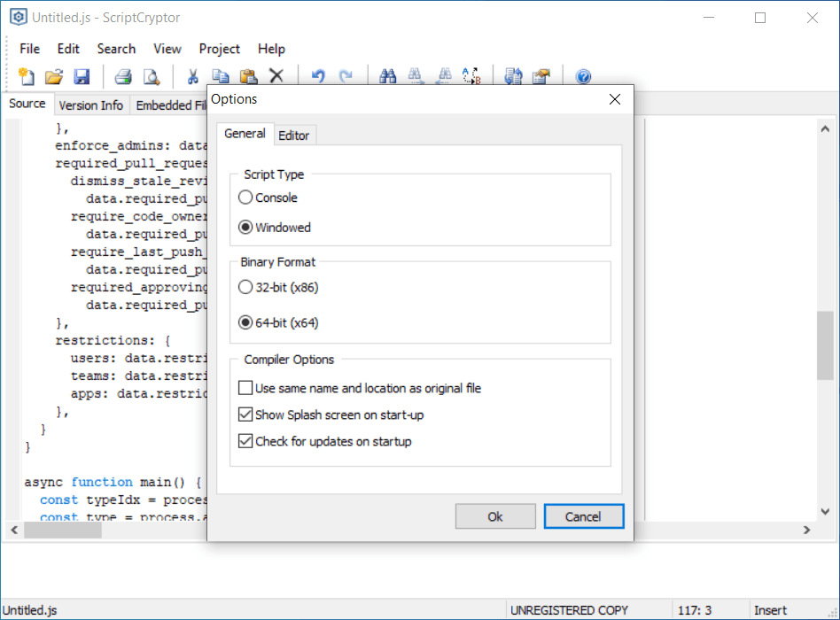Maximize the ScriptCryptor window
Image resolution: width=840 pixels, height=620 pixels.
tap(760, 18)
